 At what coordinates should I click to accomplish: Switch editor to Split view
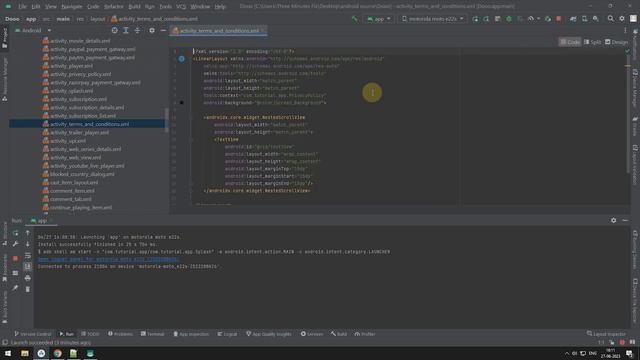click(592, 42)
